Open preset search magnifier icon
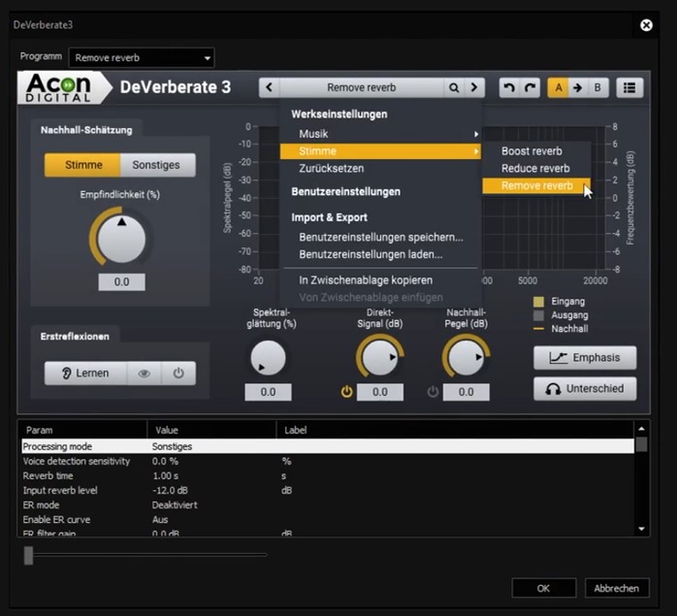 click(453, 87)
